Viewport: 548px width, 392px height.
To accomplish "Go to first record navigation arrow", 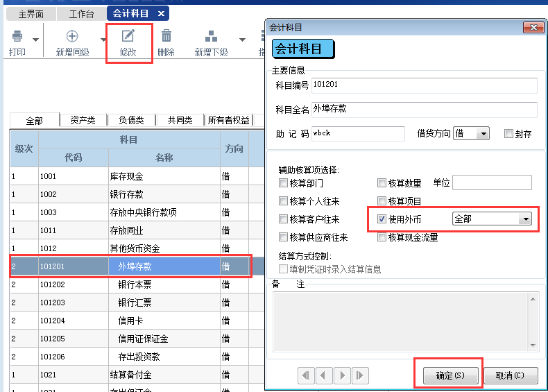I will [306, 375].
